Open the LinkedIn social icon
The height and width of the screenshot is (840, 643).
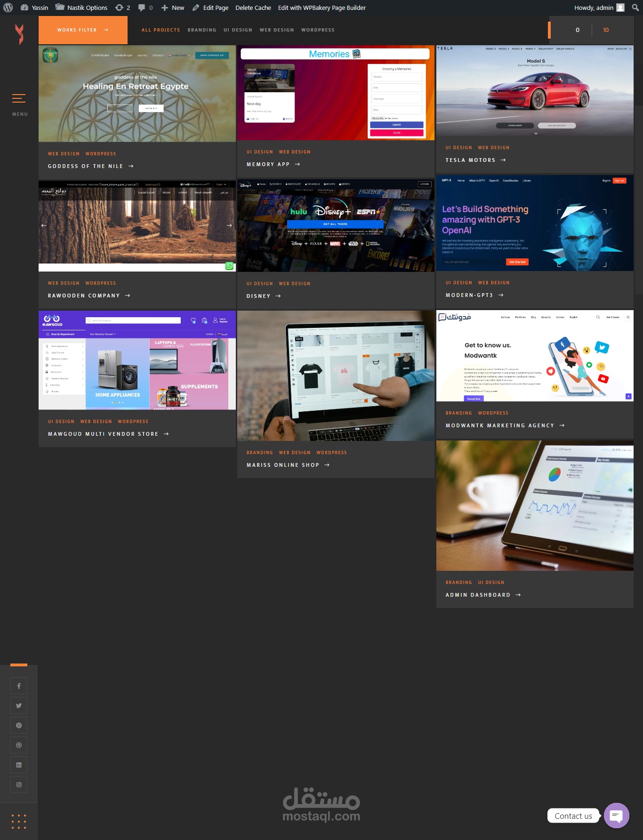(x=19, y=765)
